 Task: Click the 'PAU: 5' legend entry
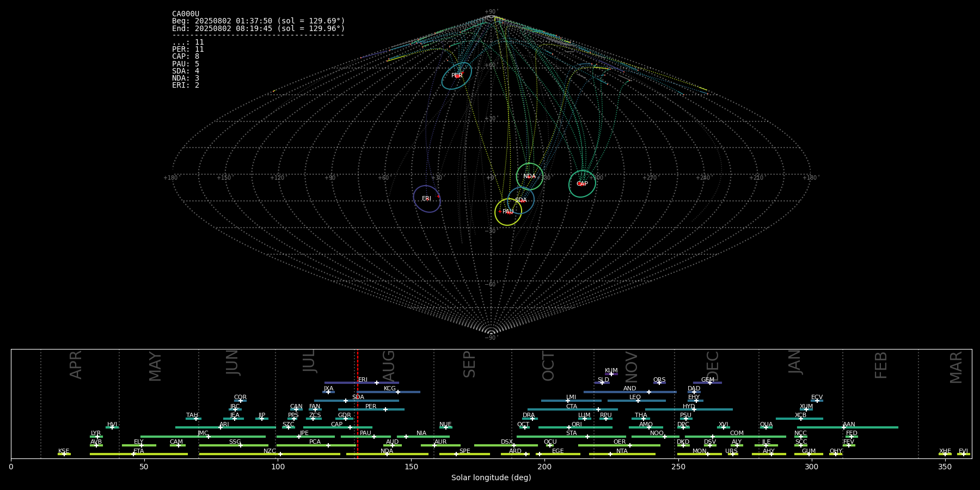(186, 64)
